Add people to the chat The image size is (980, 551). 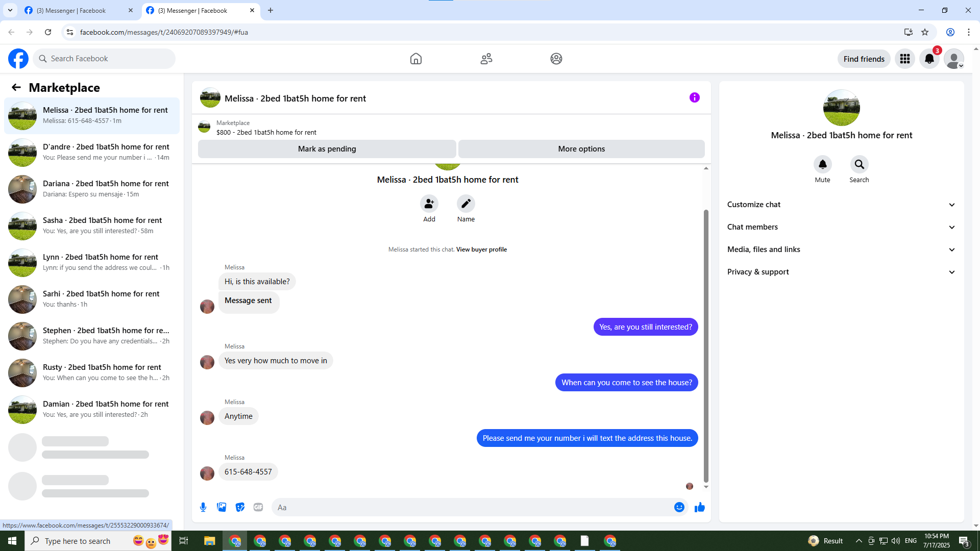(429, 204)
